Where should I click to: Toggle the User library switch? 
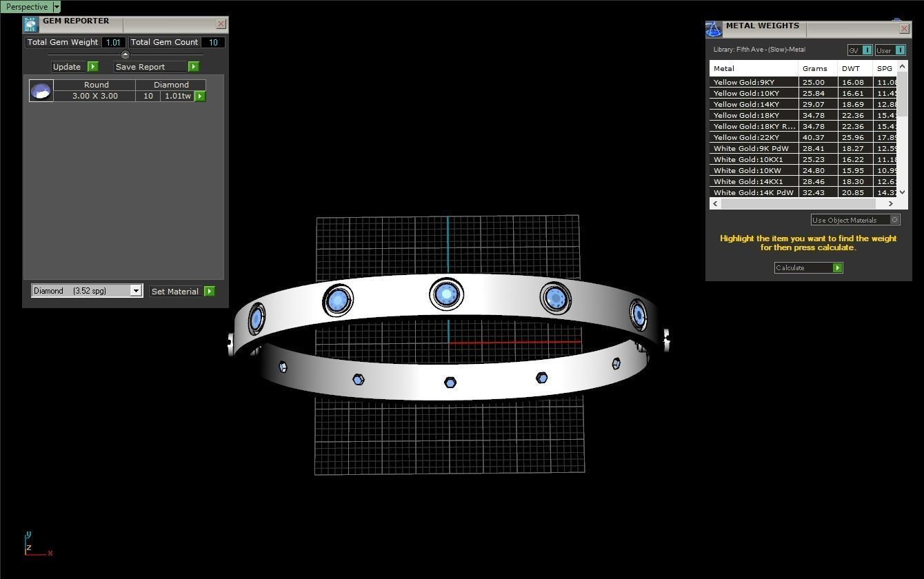click(x=890, y=50)
